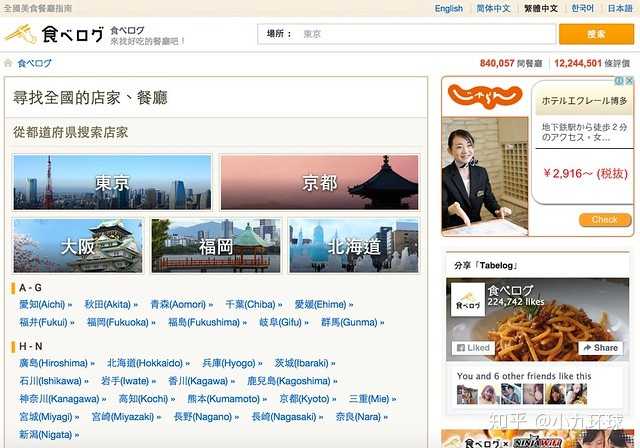Viewport: 640px width, 448px height.
Task: Open 三重(Mie) prefecture link
Action: [x=372, y=399]
